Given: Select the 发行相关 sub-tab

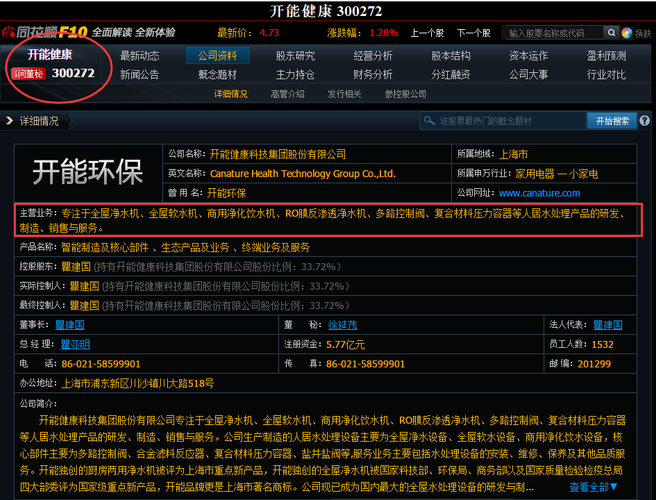Looking at the screenshot, I should pos(344,94).
